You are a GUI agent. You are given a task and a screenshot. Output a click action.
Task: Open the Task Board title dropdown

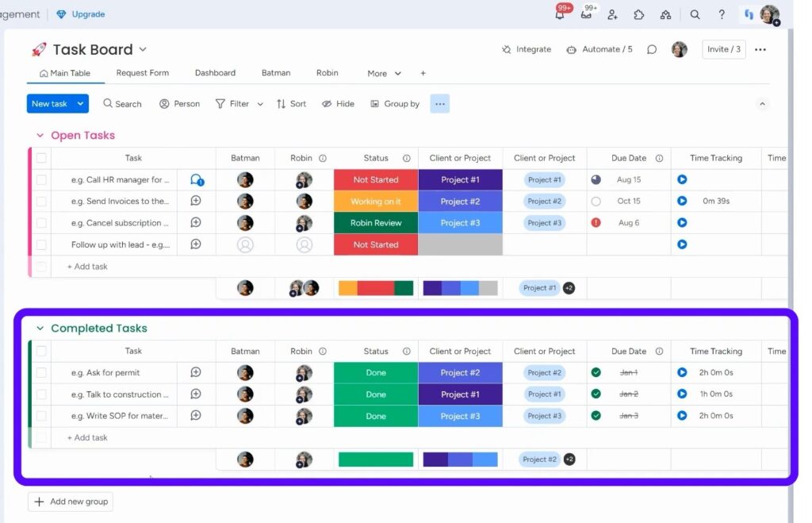coord(142,49)
